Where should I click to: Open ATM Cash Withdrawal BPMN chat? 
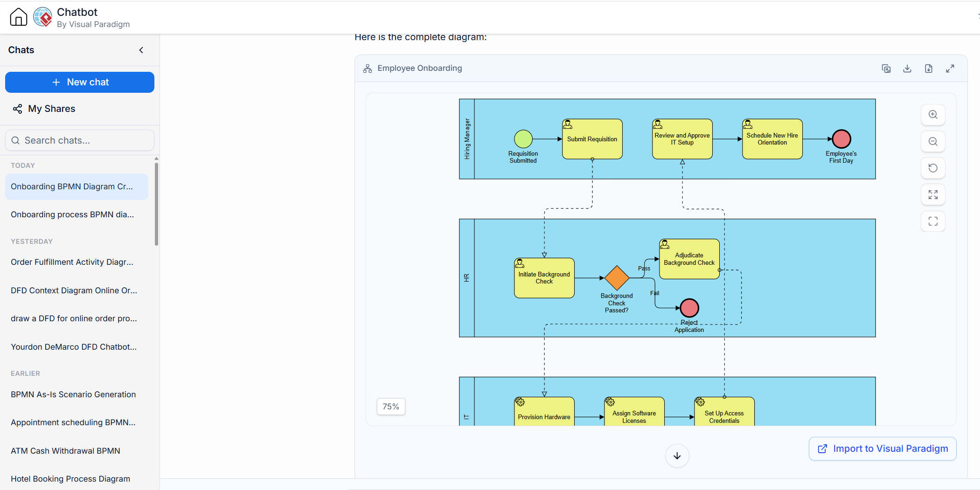(x=76, y=451)
